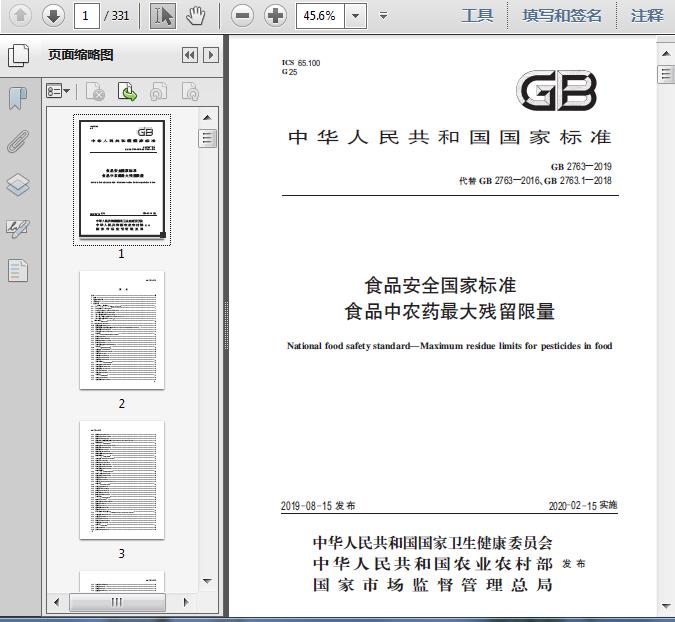Viewport: 675px width, 622px height.
Task: Click the rotate pages clockwise icon
Action: pyautogui.click(x=190, y=92)
